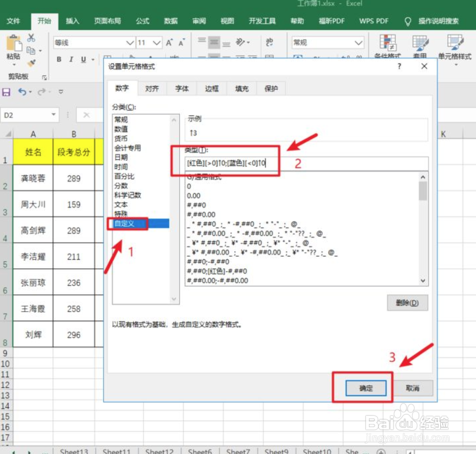The width and height of the screenshot is (476, 454).
Task: Open the Sheet6 worksheet tab
Action: click(200, 450)
